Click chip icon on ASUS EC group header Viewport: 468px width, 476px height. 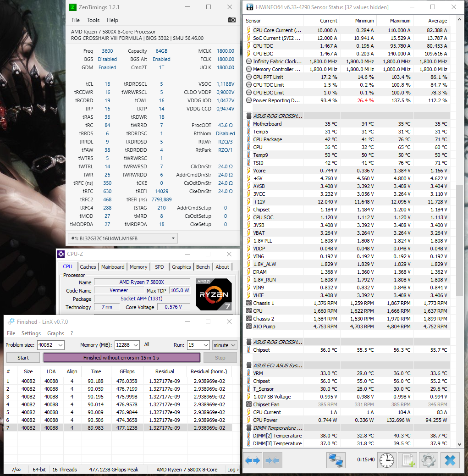(x=248, y=365)
